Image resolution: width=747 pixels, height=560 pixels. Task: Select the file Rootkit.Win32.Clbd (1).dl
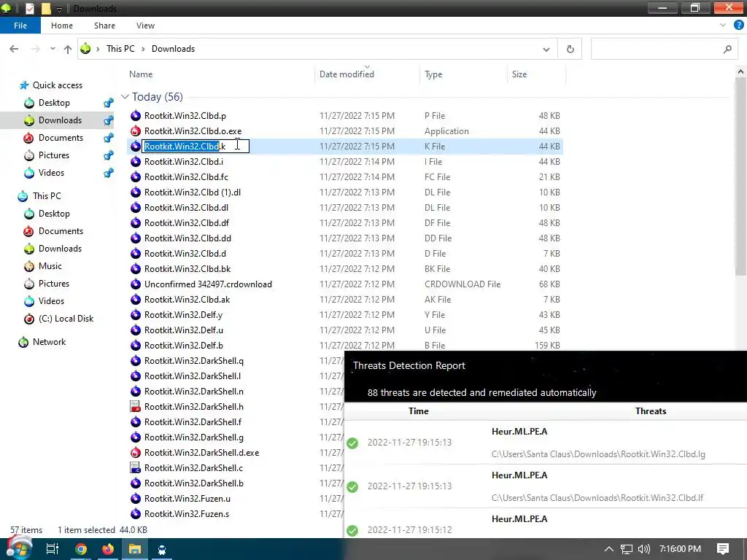[x=193, y=192]
